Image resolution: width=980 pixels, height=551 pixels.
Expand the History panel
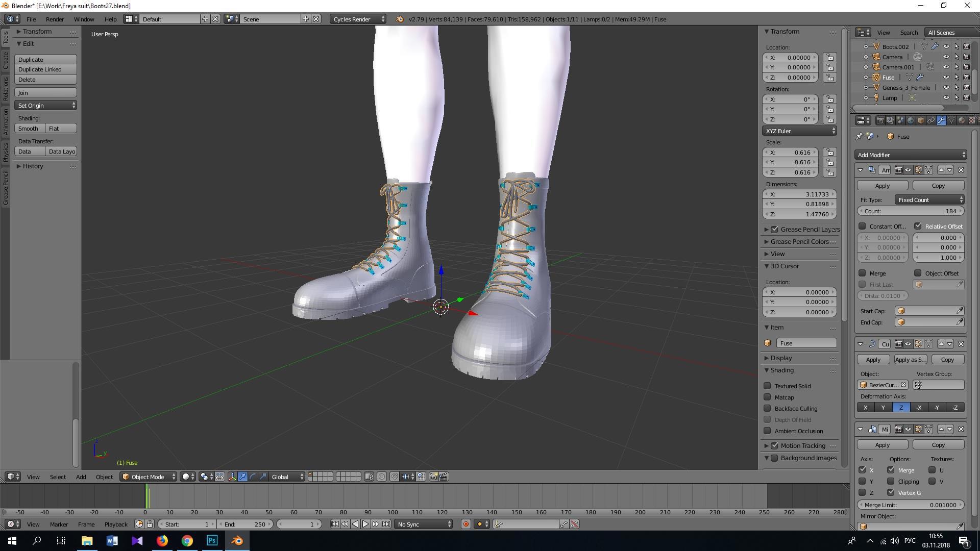click(x=33, y=166)
